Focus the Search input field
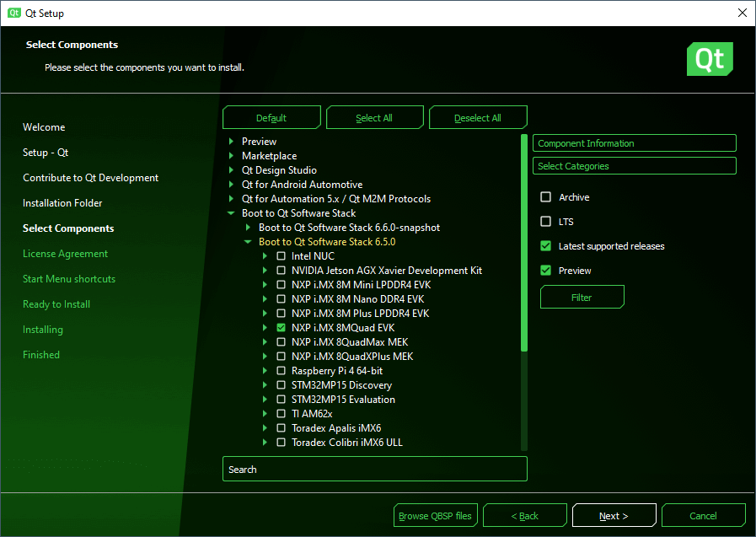756x537 pixels. click(x=374, y=470)
